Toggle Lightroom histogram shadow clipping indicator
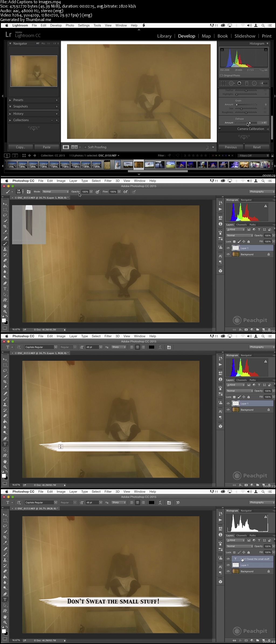Viewport: 276px width, 644px height. tap(222, 50)
